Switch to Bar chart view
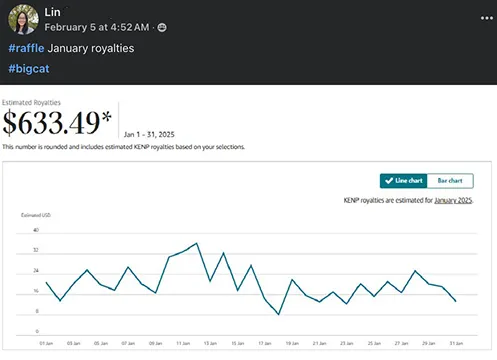Screen dimensions: 497x360 tap(450, 181)
